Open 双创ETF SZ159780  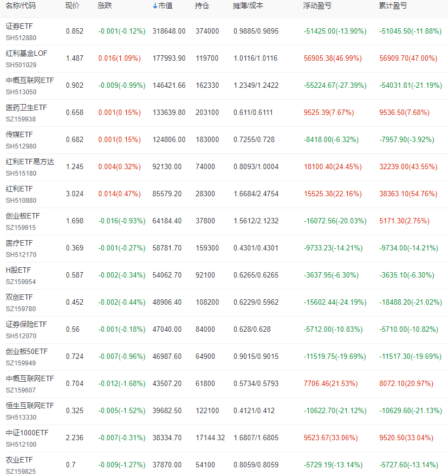18,297
